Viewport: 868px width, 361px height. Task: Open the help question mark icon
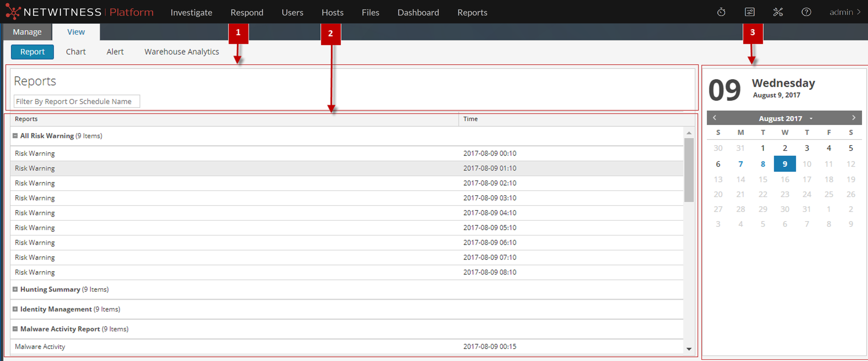(806, 12)
